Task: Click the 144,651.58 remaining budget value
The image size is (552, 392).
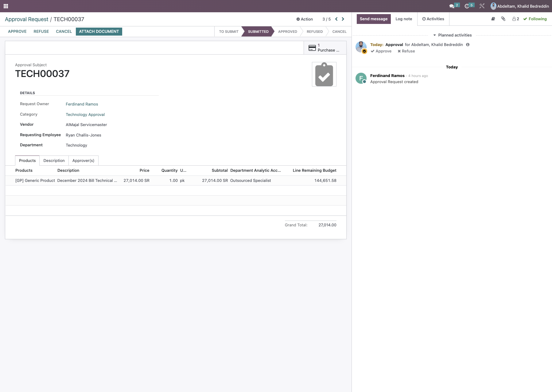Action: [325, 181]
